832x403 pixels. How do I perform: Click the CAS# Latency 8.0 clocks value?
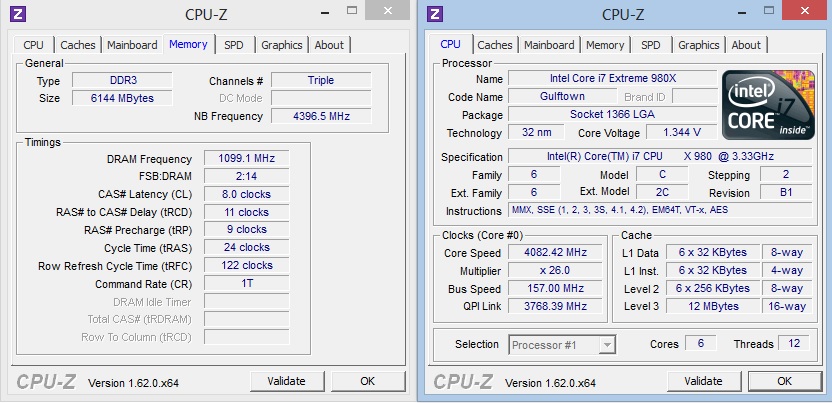click(x=247, y=194)
